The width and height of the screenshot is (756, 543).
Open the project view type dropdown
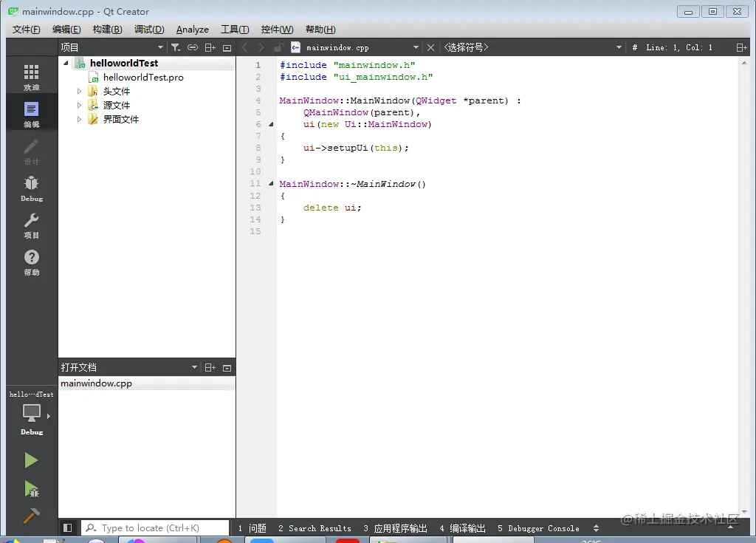point(160,47)
